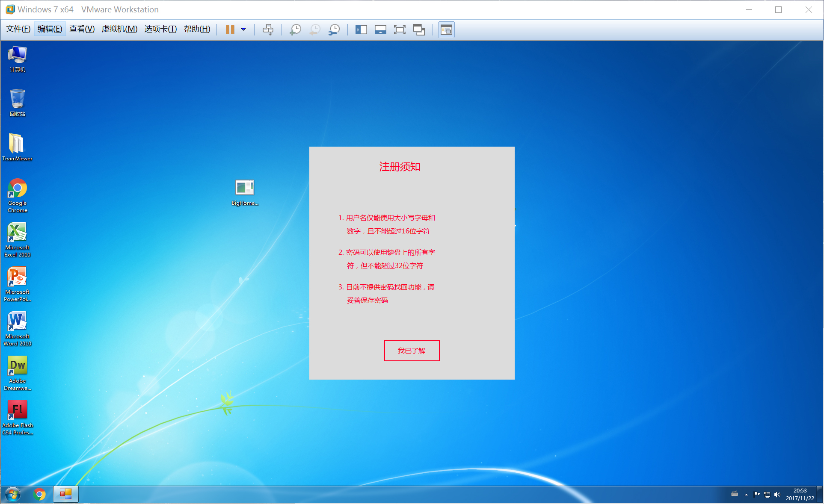This screenshot has width=824, height=504.
Task: Click rule 3 about password recovery
Action: [x=386, y=294]
